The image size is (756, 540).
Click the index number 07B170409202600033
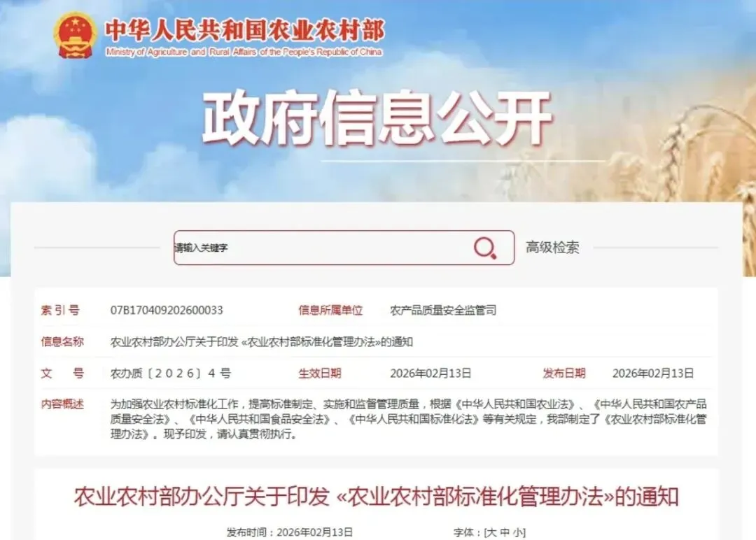(x=167, y=311)
